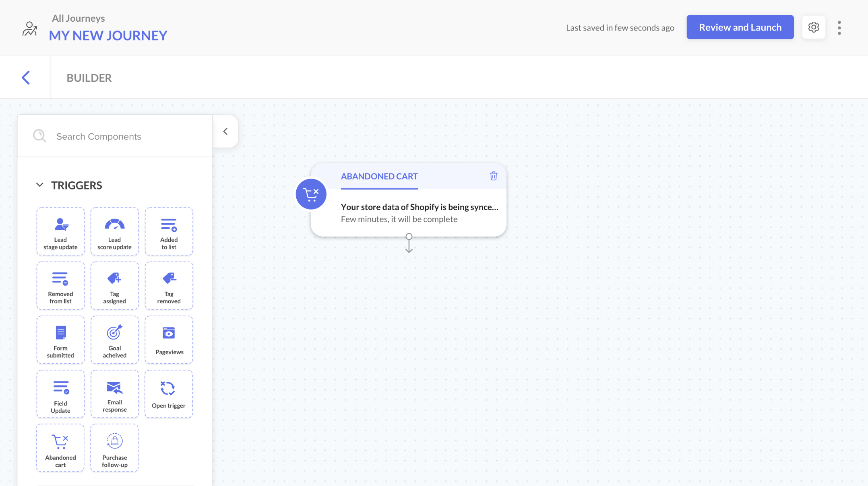Click the settings gear icon
The image size is (868, 486).
coord(813,27)
